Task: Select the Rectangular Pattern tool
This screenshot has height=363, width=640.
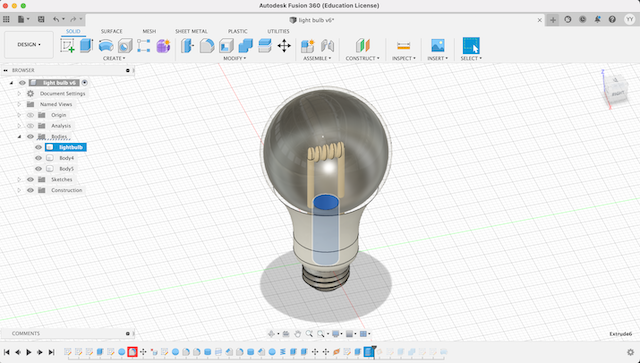Action: (144, 45)
